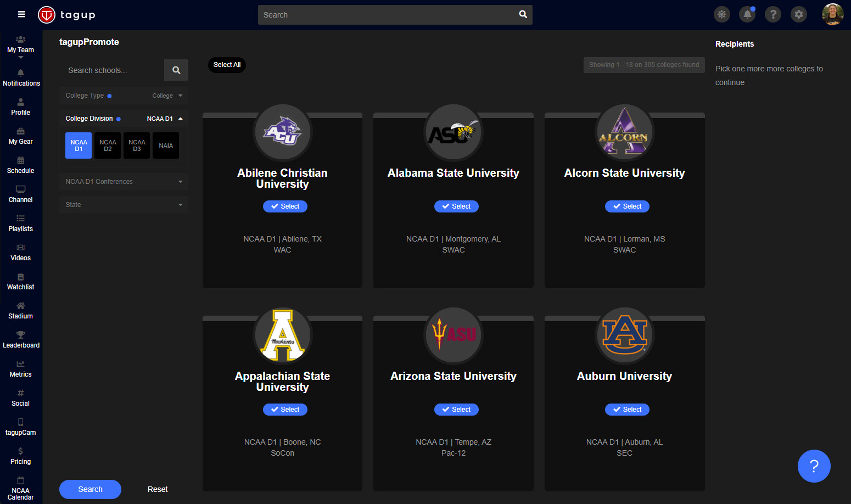Click the tagup logo
This screenshot has width=851, height=504.
tap(66, 15)
